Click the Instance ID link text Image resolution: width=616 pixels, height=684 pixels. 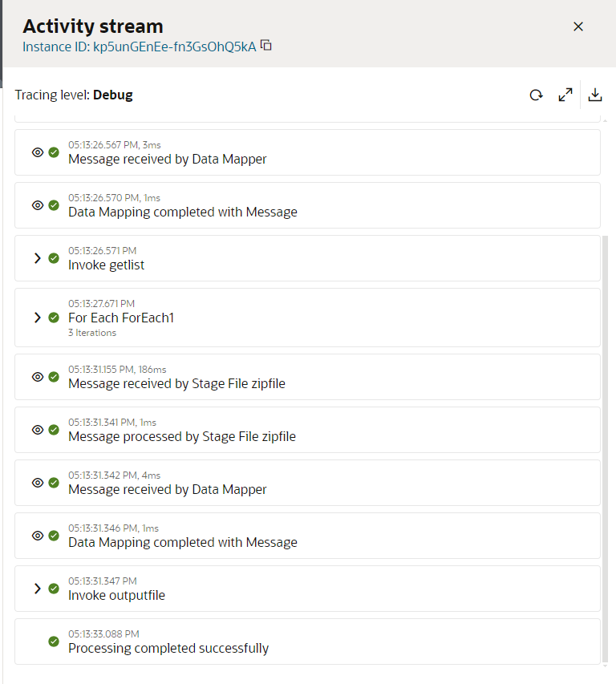[140, 47]
